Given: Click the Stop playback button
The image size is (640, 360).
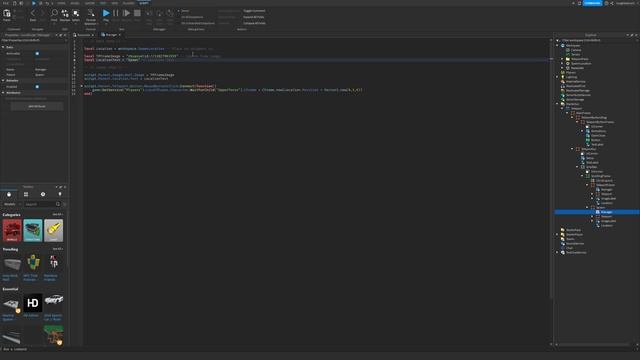Looking at the screenshot, I should [x=137, y=13].
